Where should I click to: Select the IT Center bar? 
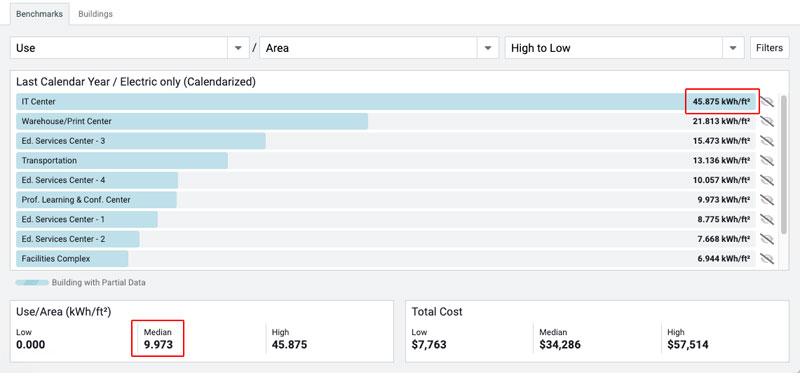click(x=386, y=102)
